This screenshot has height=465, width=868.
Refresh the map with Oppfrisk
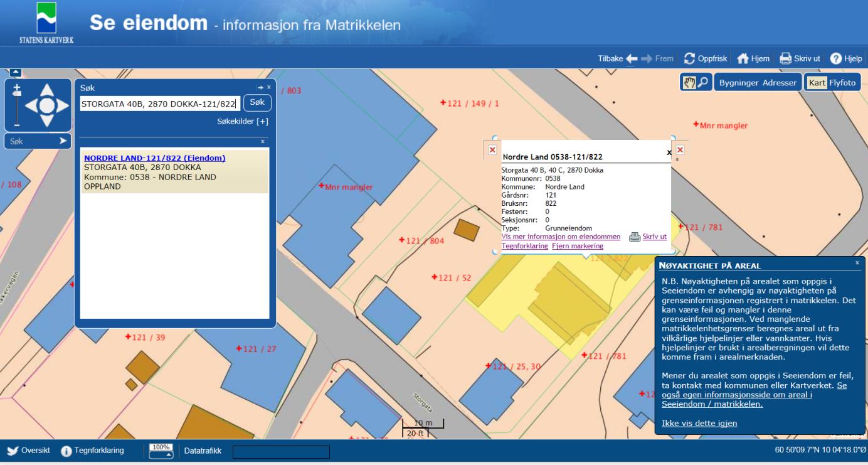point(706,58)
